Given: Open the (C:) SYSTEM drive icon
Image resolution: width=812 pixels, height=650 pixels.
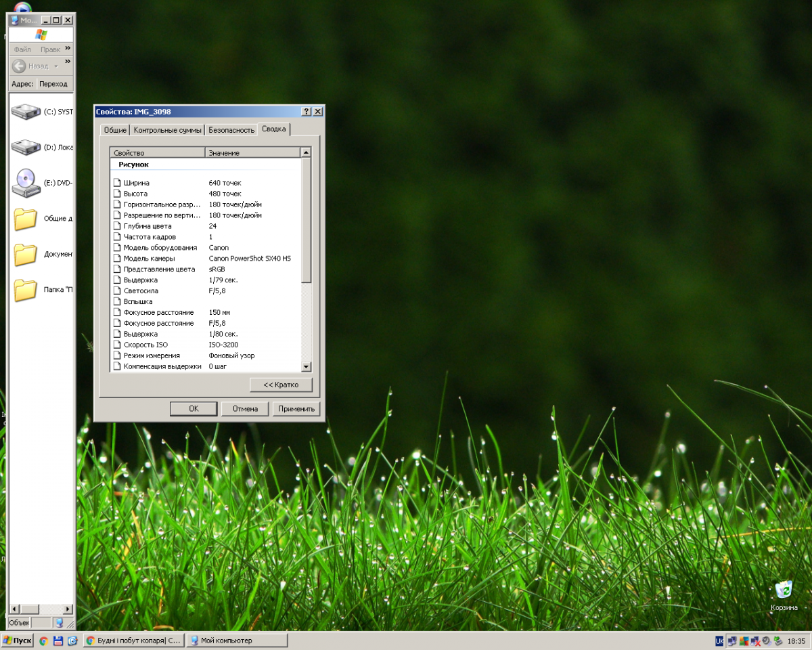Looking at the screenshot, I should [27, 111].
